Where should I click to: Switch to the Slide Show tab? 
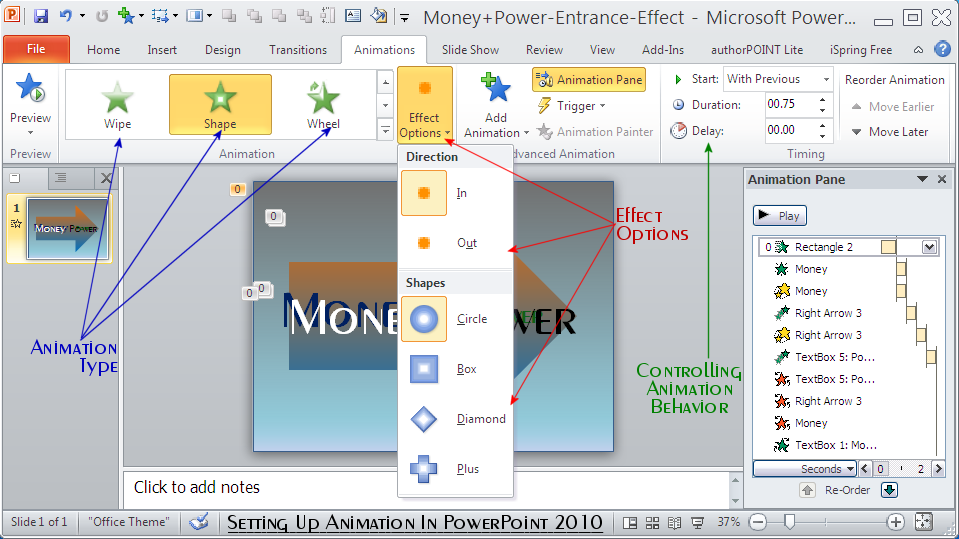click(470, 50)
